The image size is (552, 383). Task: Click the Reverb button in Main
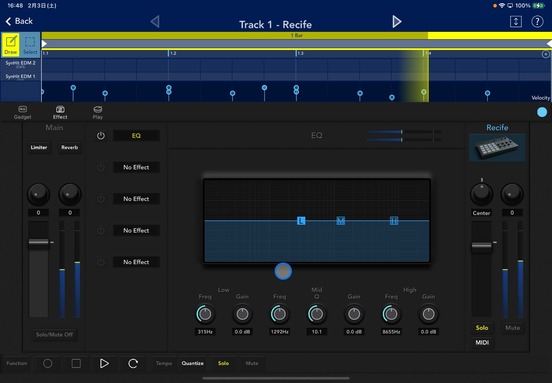[70, 147]
